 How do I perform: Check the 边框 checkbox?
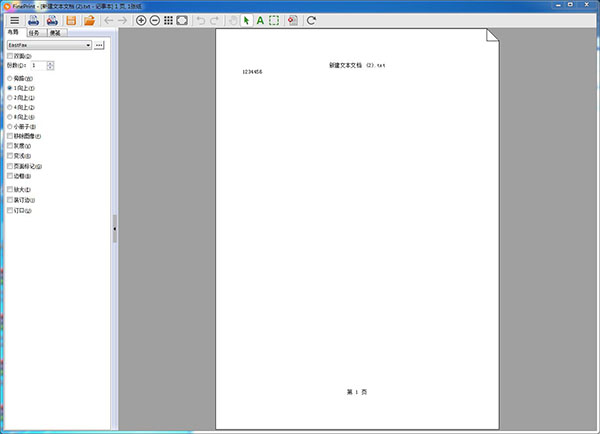click(x=10, y=176)
